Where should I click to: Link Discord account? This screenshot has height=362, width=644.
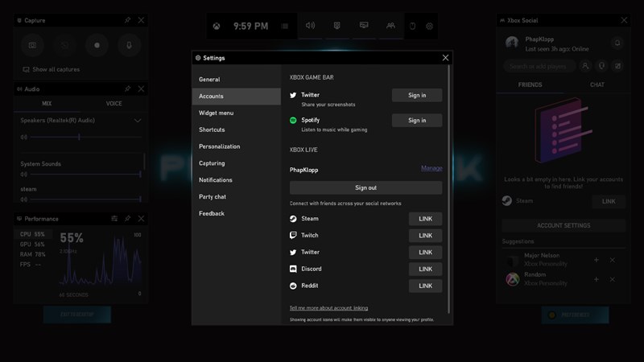point(426,269)
